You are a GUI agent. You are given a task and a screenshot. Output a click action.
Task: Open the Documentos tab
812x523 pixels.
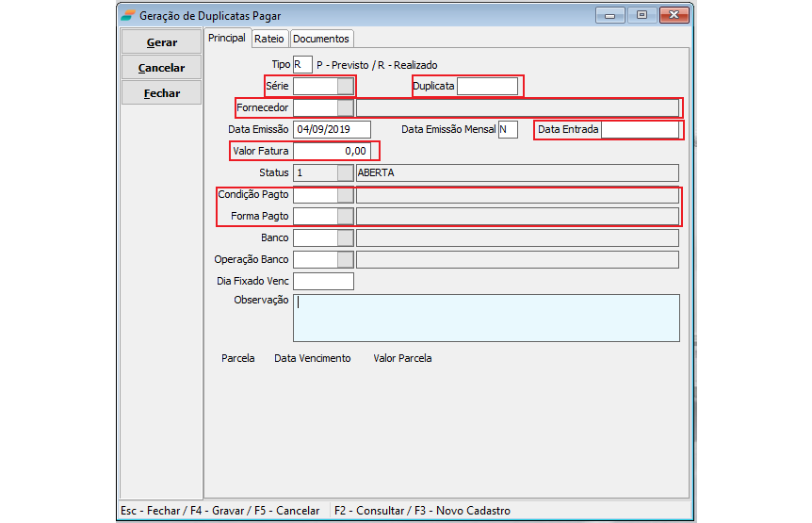[x=321, y=39]
